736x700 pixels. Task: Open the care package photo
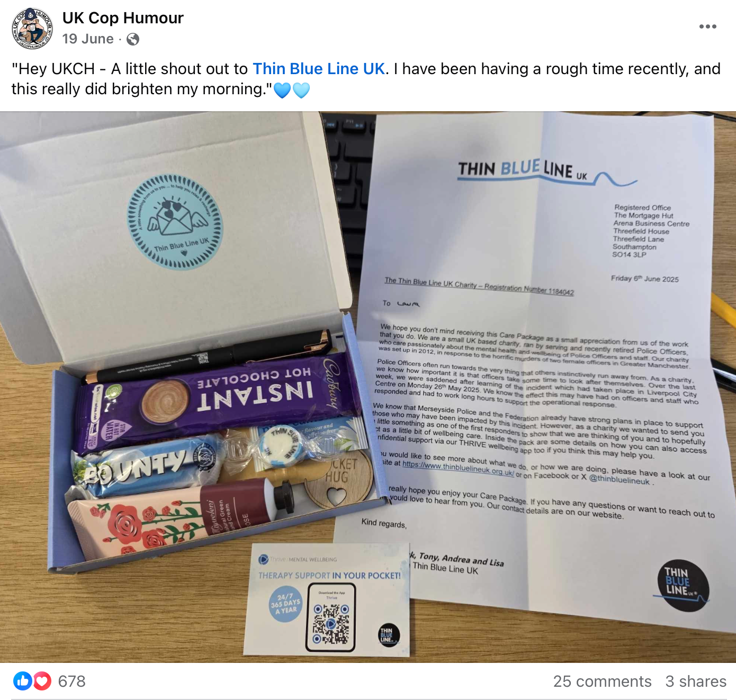click(x=368, y=387)
